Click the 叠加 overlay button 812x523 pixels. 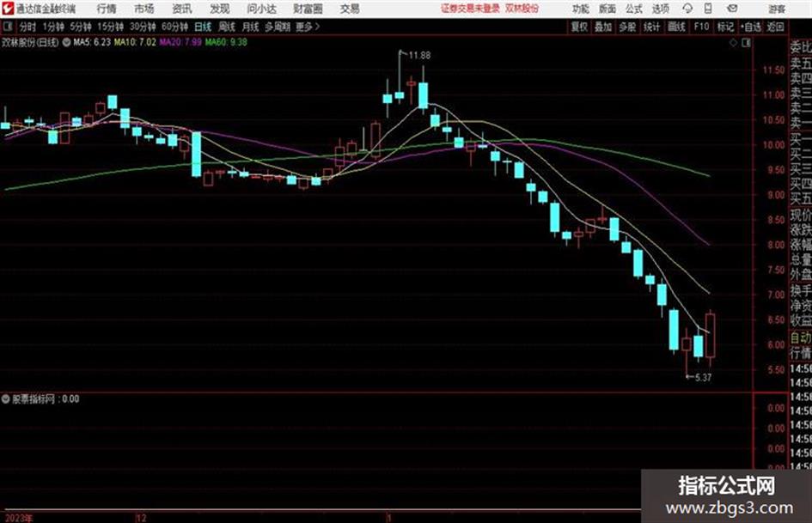(603, 27)
